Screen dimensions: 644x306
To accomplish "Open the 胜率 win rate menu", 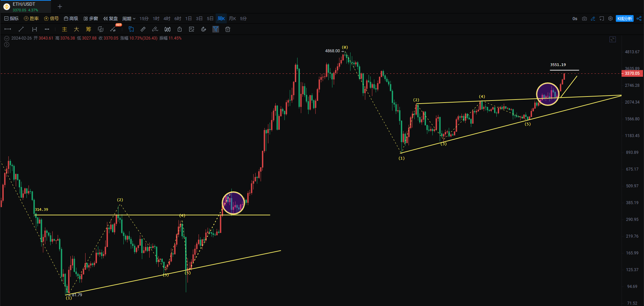I will tap(31, 18).
